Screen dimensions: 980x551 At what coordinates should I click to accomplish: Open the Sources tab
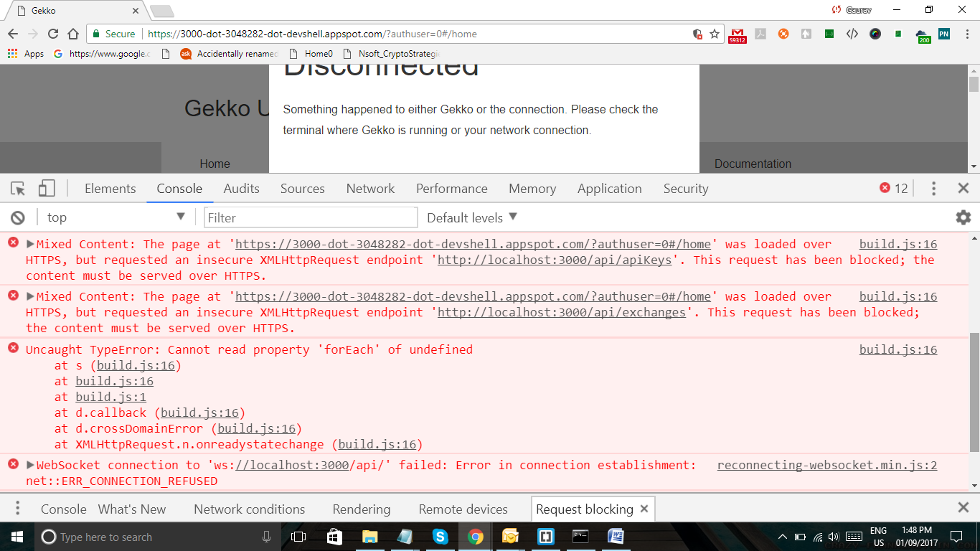pyautogui.click(x=302, y=189)
